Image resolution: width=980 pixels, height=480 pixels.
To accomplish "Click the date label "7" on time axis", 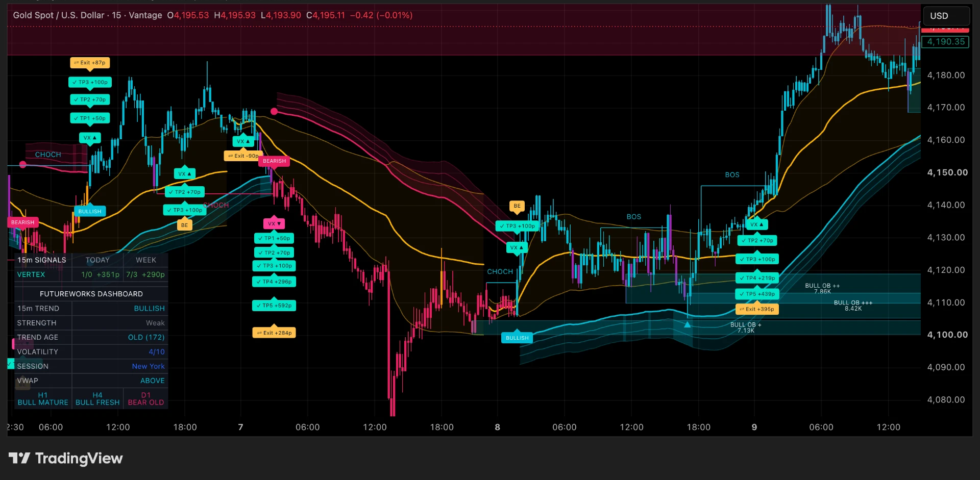I will (x=241, y=427).
